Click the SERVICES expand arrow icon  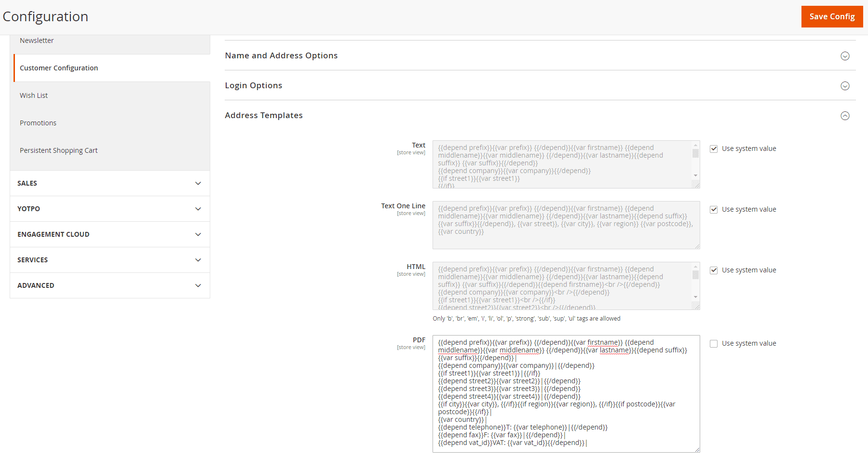(x=198, y=260)
